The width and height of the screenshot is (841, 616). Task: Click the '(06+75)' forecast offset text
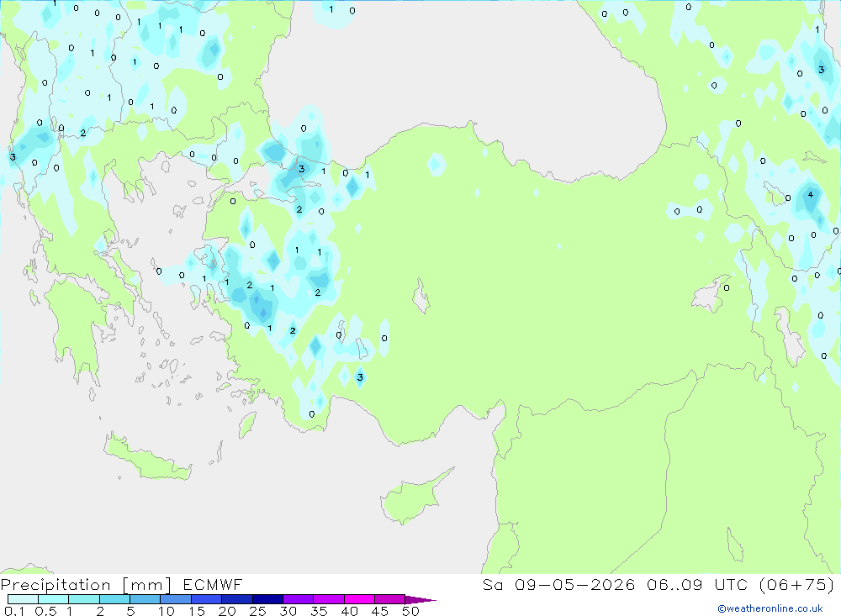click(797, 584)
